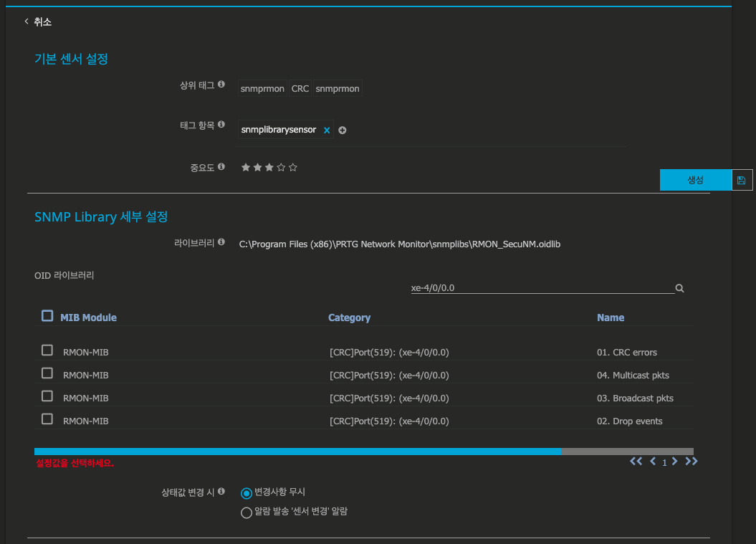The image size is (756, 544).
Task: Check the 03. Broadcast pkts row
Action: tap(47, 396)
